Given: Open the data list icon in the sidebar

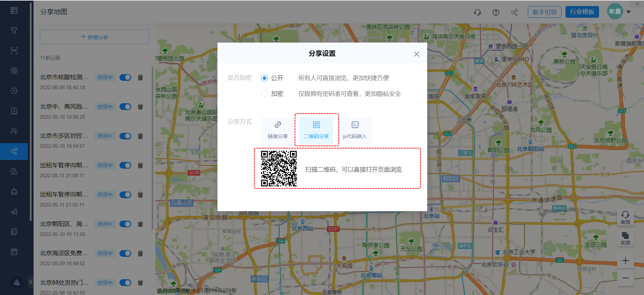Looking at the screenshot, I should tap(14, 10).
